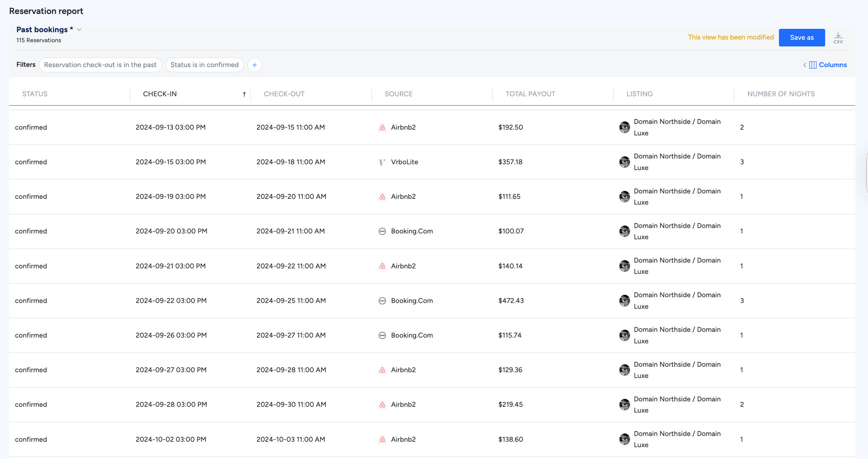Screen dimensions: 868x459
Task: Click check-in 2024-09-22 03:00 PM
Action: 171,301
